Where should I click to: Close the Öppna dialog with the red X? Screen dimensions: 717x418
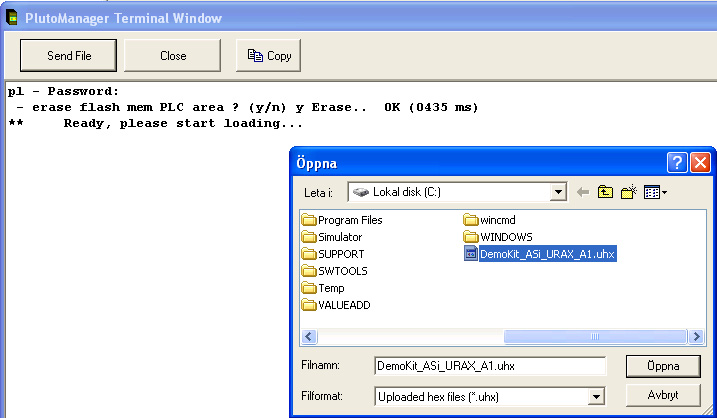(x=700, y=162)
